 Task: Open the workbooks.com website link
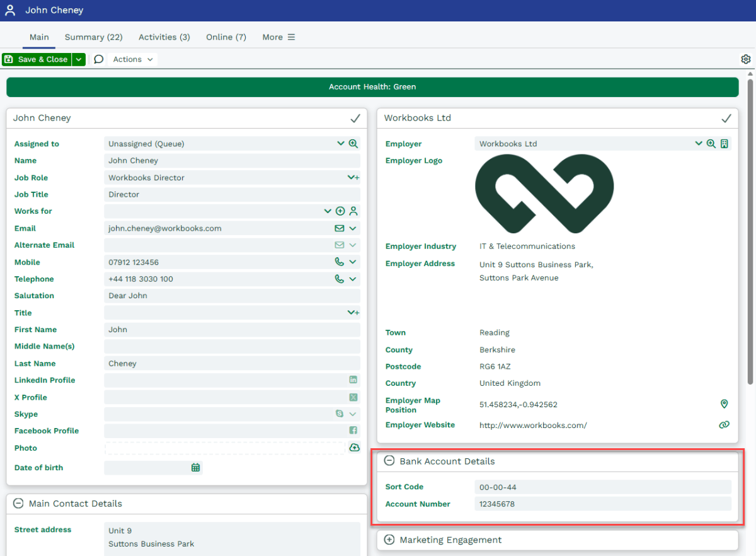(x=533, y=426)
